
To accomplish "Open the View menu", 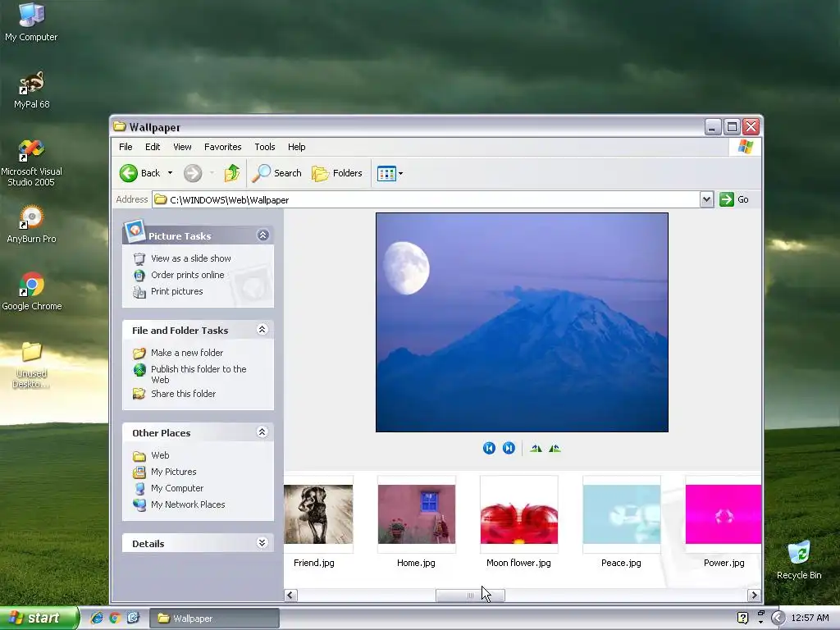I will [x=182, y=147].
